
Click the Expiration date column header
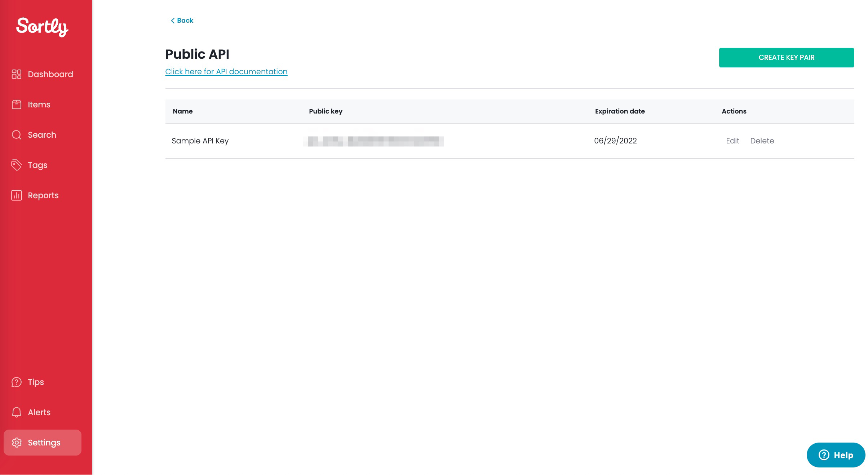click(619, 111)
